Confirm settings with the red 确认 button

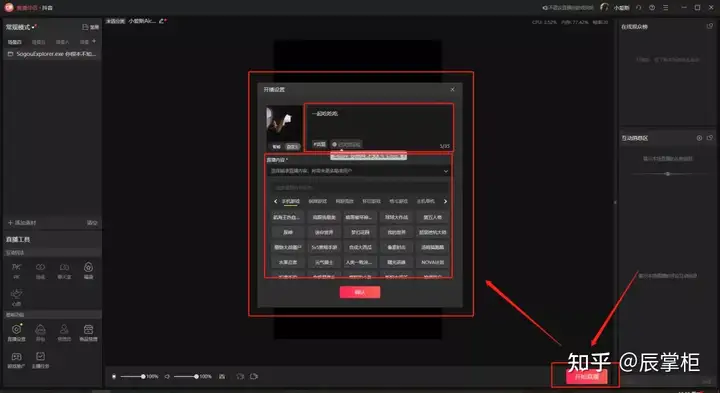pos(360,292)
